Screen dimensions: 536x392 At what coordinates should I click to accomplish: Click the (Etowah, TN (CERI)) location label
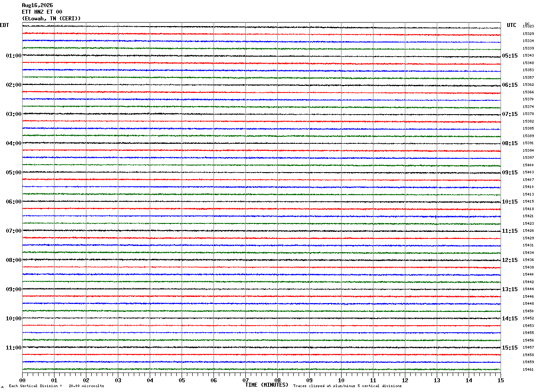point(51,19)
